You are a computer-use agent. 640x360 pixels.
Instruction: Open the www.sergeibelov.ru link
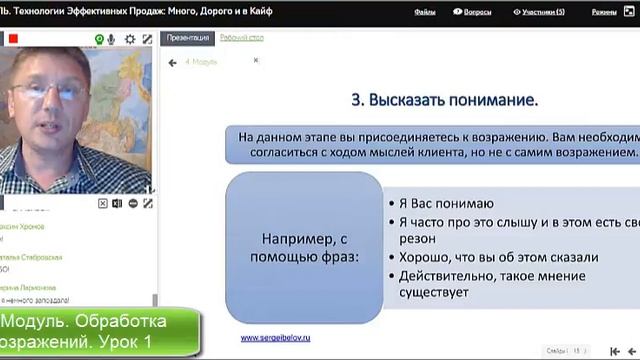click(275, 338)
